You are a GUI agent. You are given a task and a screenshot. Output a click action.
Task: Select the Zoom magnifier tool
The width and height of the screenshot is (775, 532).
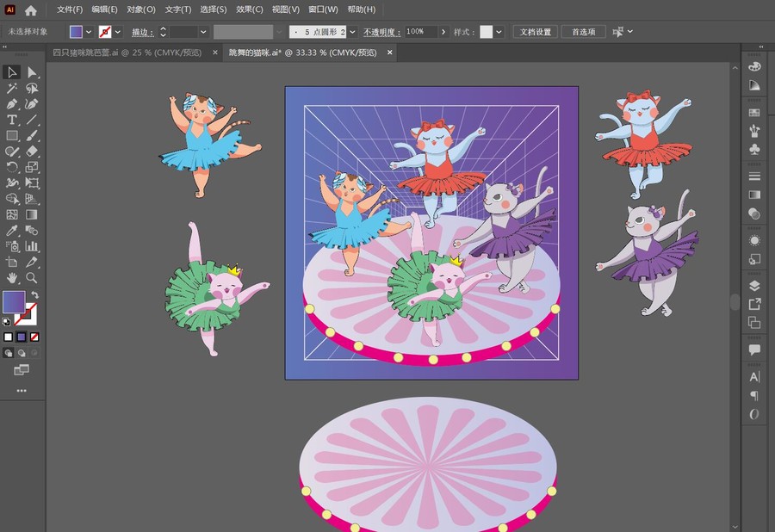[x=32, y=278]
